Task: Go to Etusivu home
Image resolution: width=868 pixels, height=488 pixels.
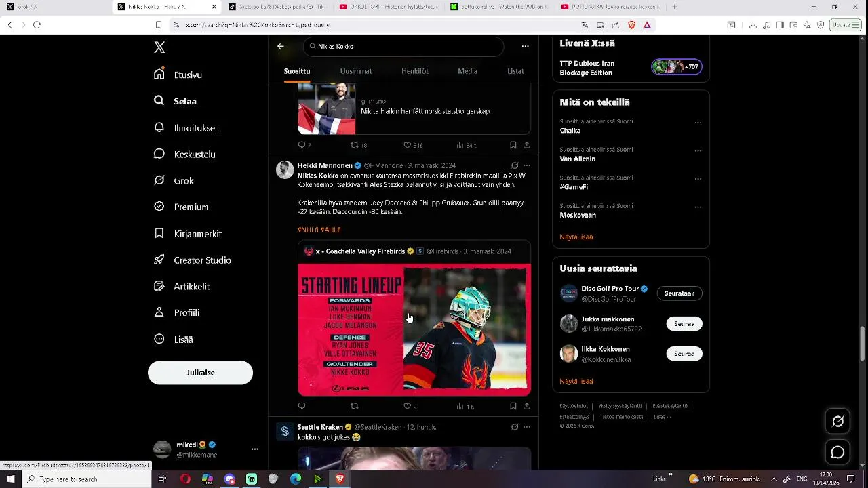Action: (x=179, y=75)
